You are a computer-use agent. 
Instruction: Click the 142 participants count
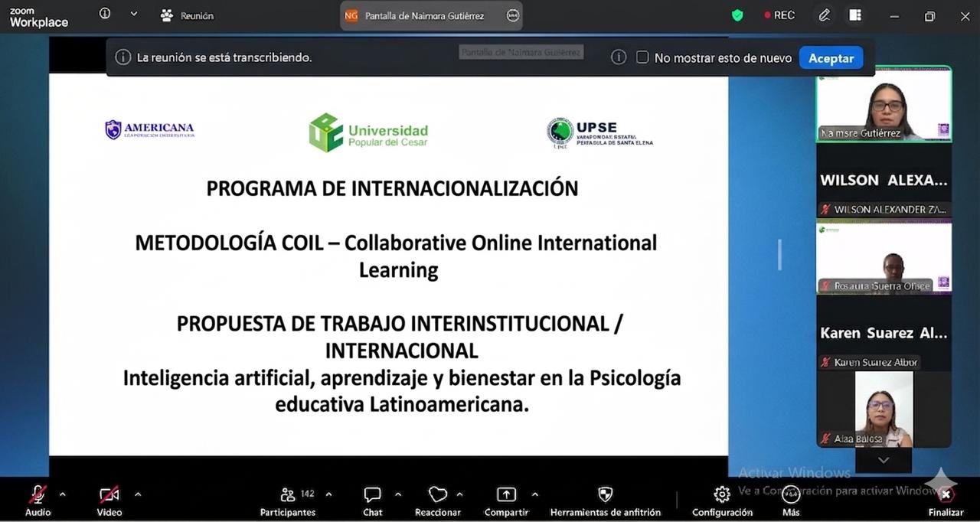coord(308,494)
